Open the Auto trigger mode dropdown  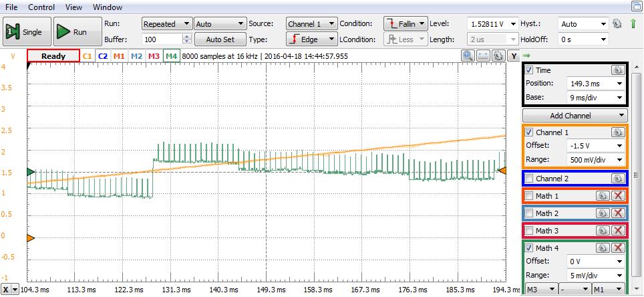click(x=220, y=24)
